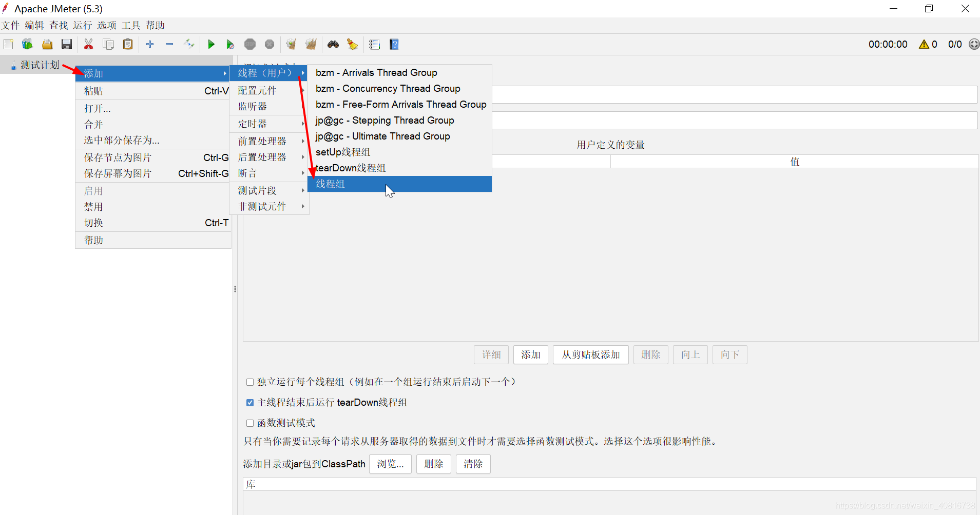Click 选中部分保存为... menu entry
The width and height of the screenshot is (980, 515).
[x=153, y=140]
